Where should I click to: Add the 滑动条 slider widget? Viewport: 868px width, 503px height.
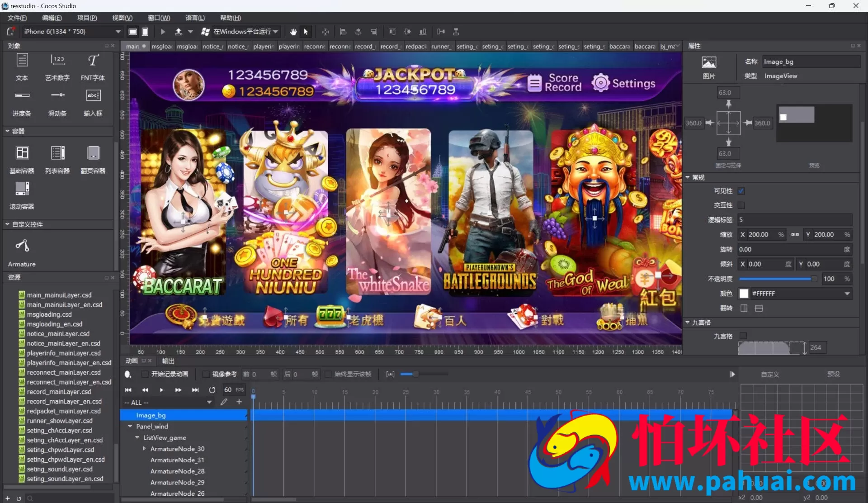tap(57, 103)
